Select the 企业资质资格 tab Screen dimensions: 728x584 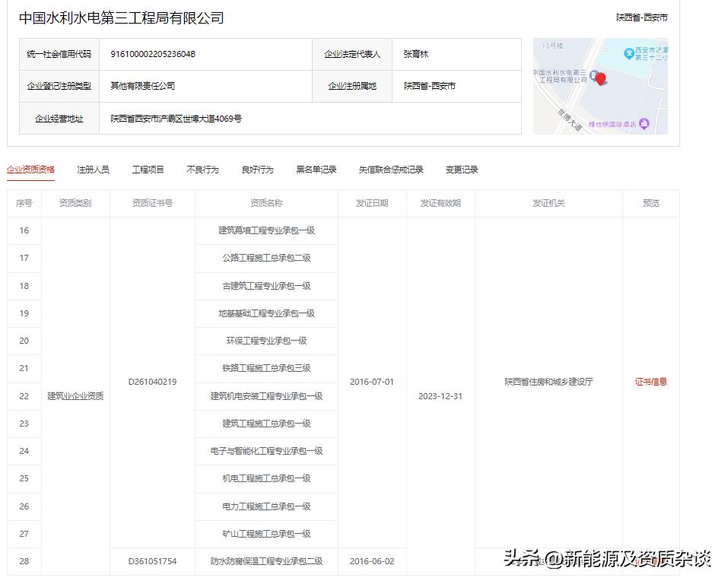(30, 170)
